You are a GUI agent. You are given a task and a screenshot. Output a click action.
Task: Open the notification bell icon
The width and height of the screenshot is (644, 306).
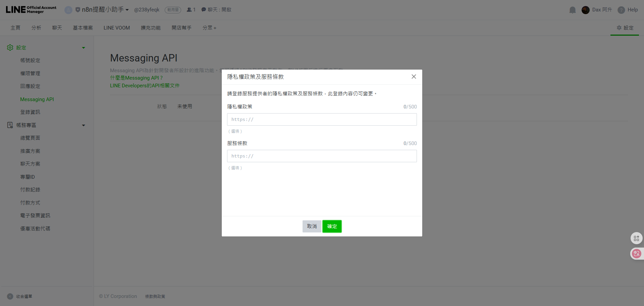(x=572, y=10)
